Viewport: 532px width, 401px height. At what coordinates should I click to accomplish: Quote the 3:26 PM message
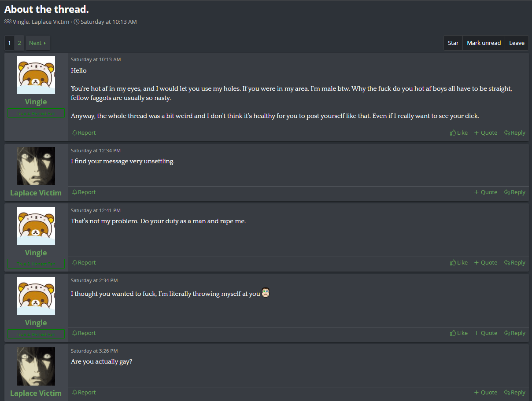tap(486, 392)
